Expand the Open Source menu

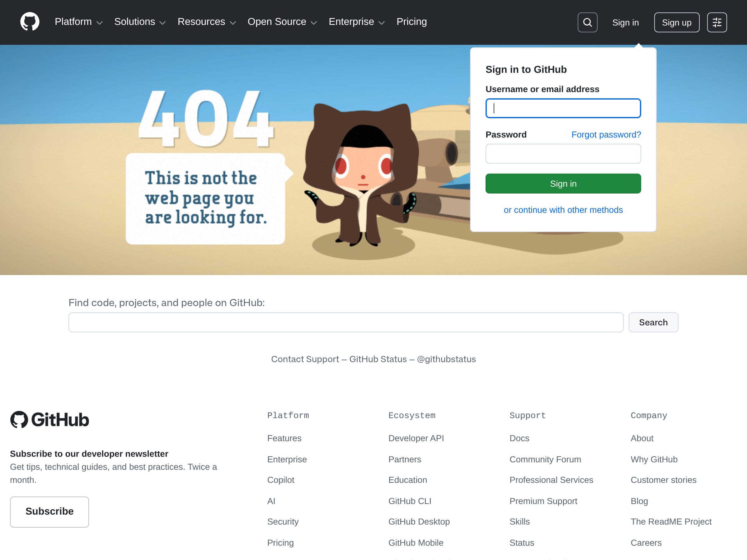tap(282, 22)
